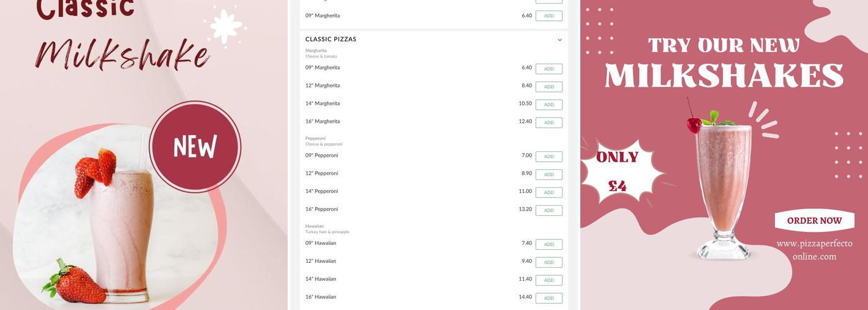Click the Classic Pizzas section header text

tap(330, 39)
